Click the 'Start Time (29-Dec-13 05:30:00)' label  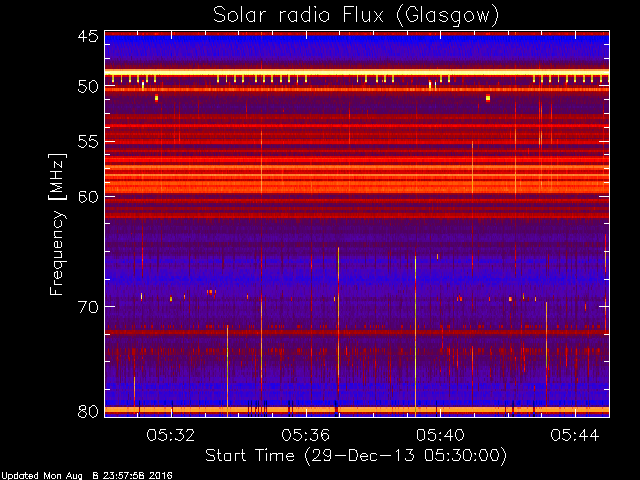pos(356,456)
